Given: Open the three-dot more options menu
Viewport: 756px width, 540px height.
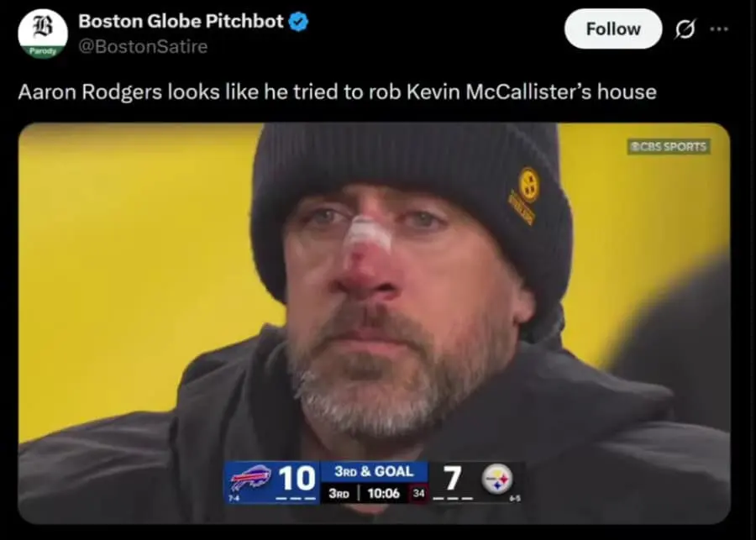Looking at the screenshot, I should (x=719, y=29).
